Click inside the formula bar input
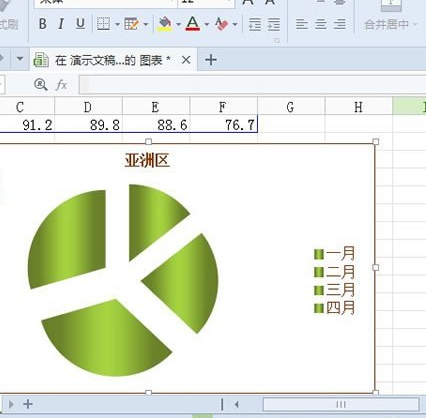This screenshot has height=418, width=426. (x=252, y=85)
